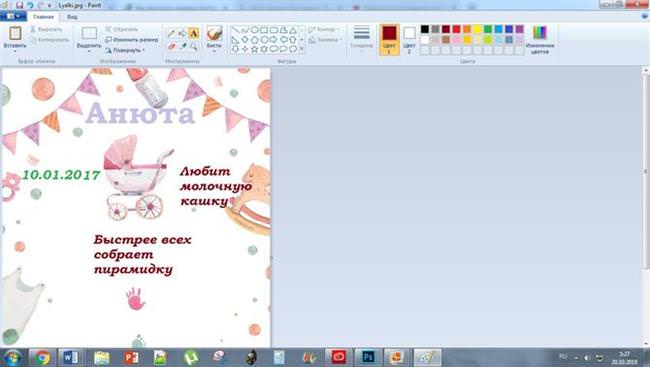The width and height of the screenshot is (650, 367).
Task: Open Photoshop from the taskbar
Action: (367, 357)
